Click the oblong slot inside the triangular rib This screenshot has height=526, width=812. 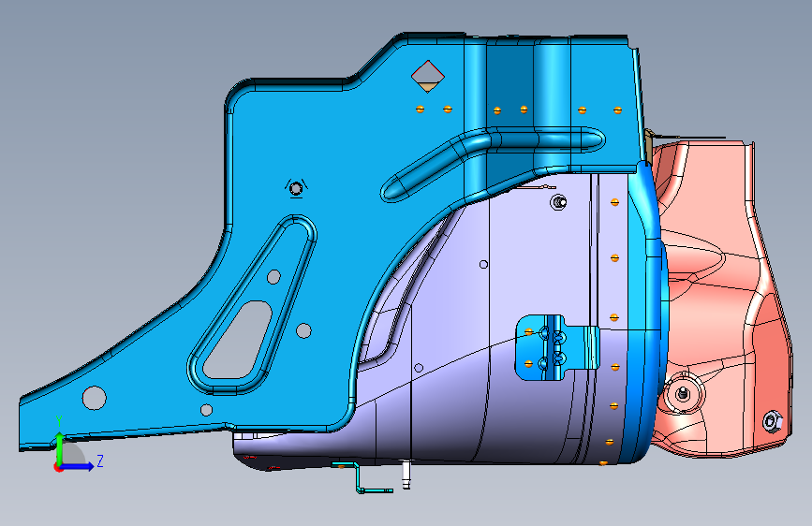(x=239, y=340)
